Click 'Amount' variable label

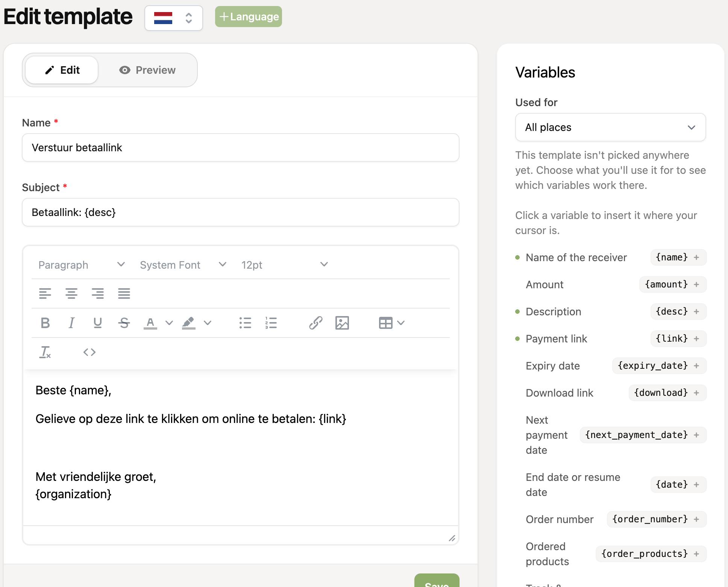(544, 284)
